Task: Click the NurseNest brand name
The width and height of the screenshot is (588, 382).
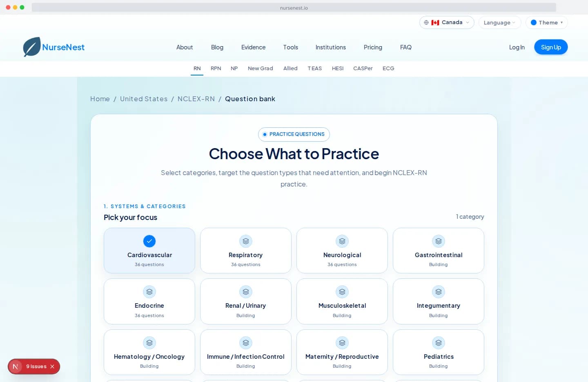Action: coord(63,47)
